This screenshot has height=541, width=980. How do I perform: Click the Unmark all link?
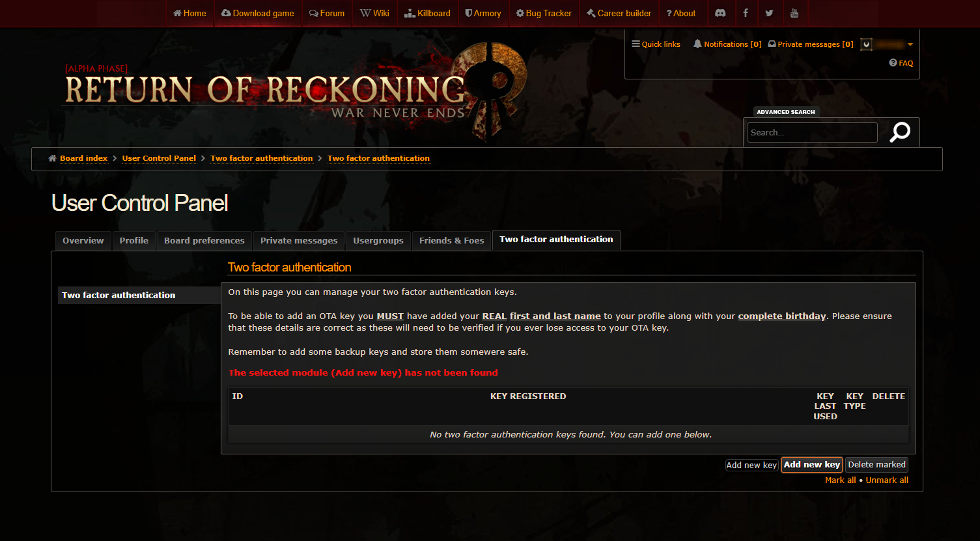point(887,480)
